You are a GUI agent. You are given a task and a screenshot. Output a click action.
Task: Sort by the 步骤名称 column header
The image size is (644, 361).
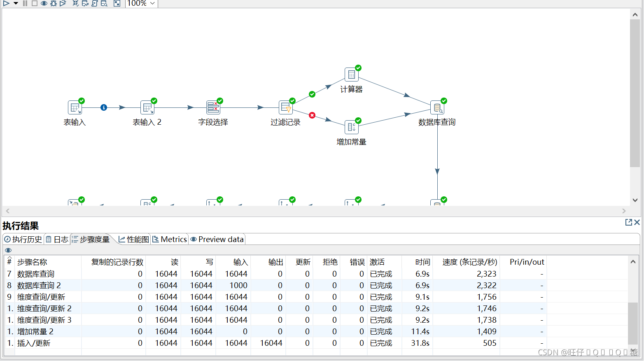pos(32,262)
